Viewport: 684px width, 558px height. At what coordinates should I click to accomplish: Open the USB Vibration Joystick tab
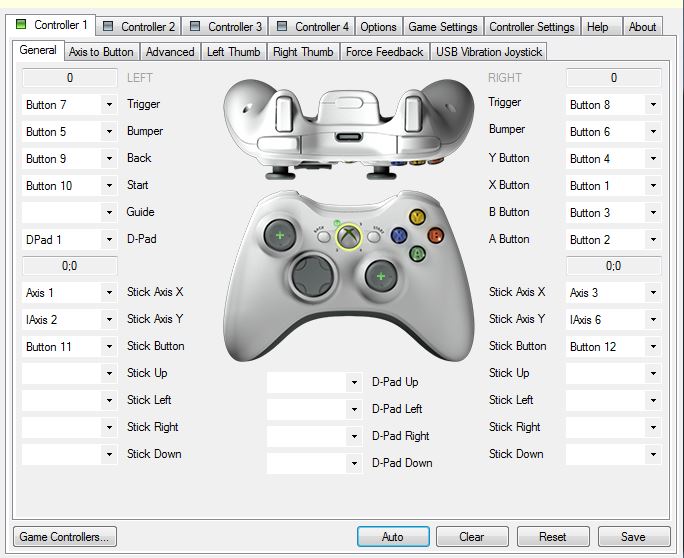tap(489, 51)
